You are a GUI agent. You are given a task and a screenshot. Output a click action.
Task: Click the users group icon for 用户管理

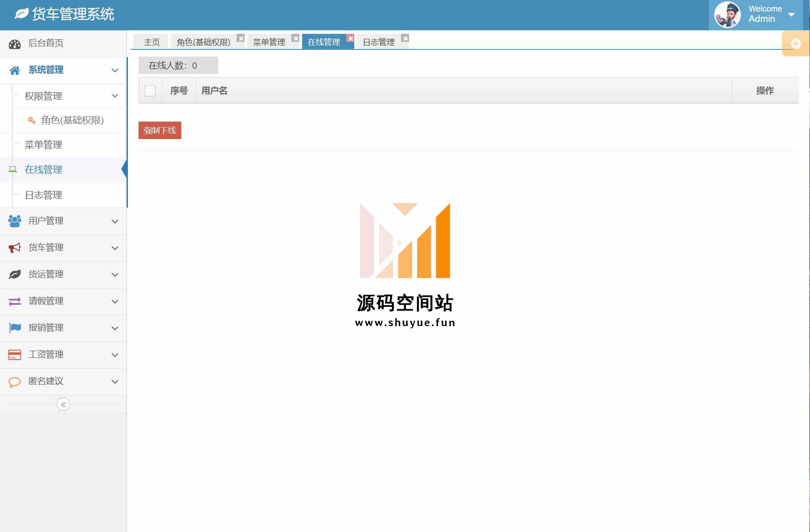(x=15, y=221)
